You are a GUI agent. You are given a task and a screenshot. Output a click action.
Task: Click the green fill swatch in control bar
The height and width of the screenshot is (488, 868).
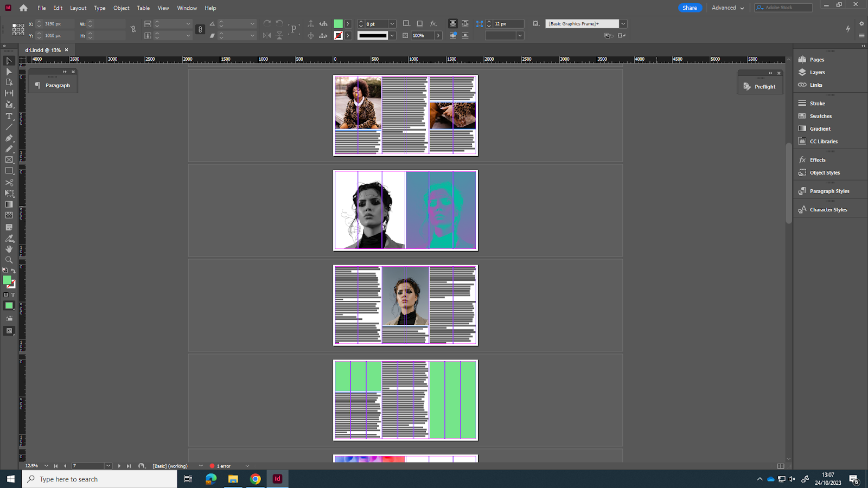[338, 24]
